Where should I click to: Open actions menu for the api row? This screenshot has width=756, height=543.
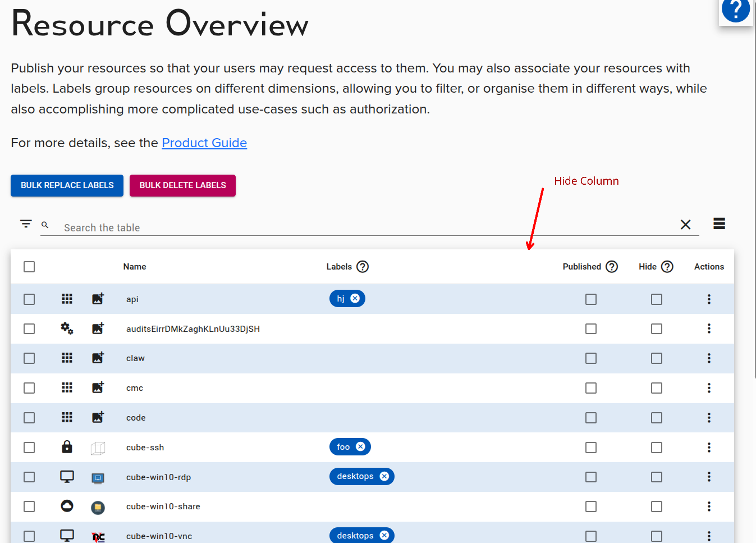(x=709, y=299)
